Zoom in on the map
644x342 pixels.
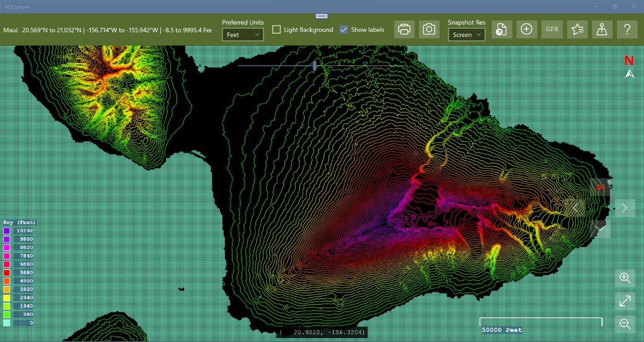click(x=625, y=278)
